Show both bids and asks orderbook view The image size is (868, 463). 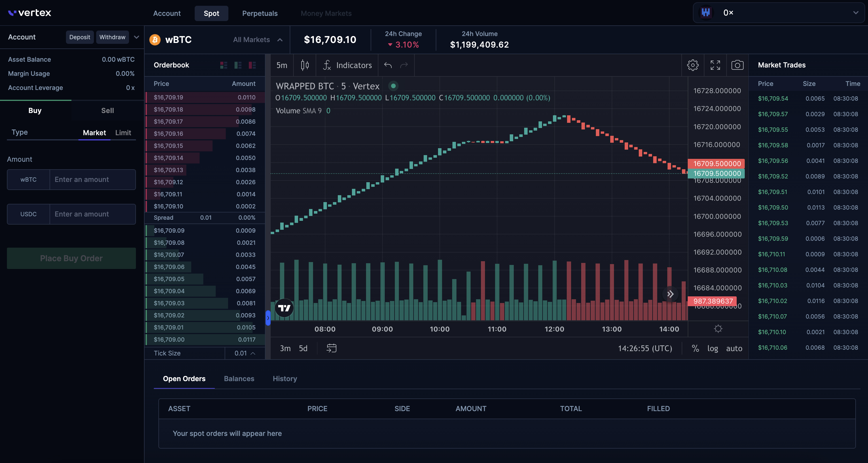click(x=224, y=65)
